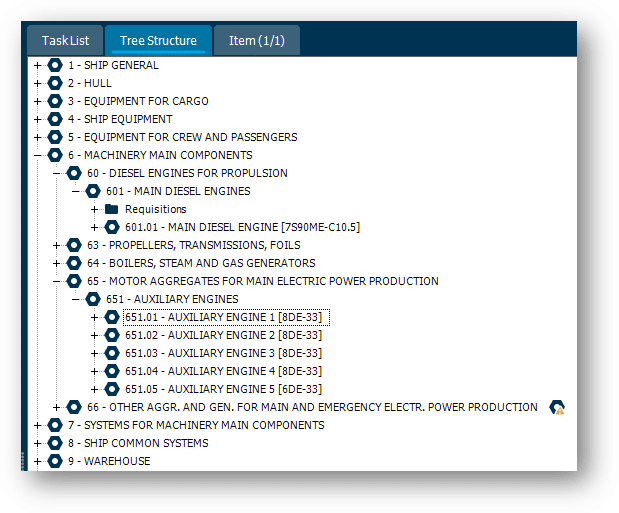Collapse 65 - MOTOR AGGREGATES node
This screenshot has width=619, height=513.
point(56,281)
